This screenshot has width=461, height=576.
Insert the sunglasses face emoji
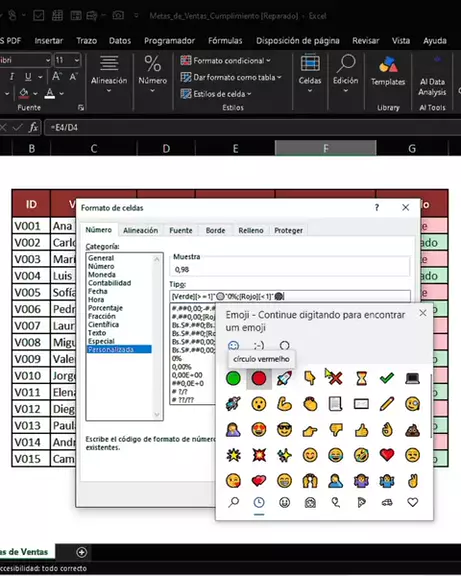(284, 429)
